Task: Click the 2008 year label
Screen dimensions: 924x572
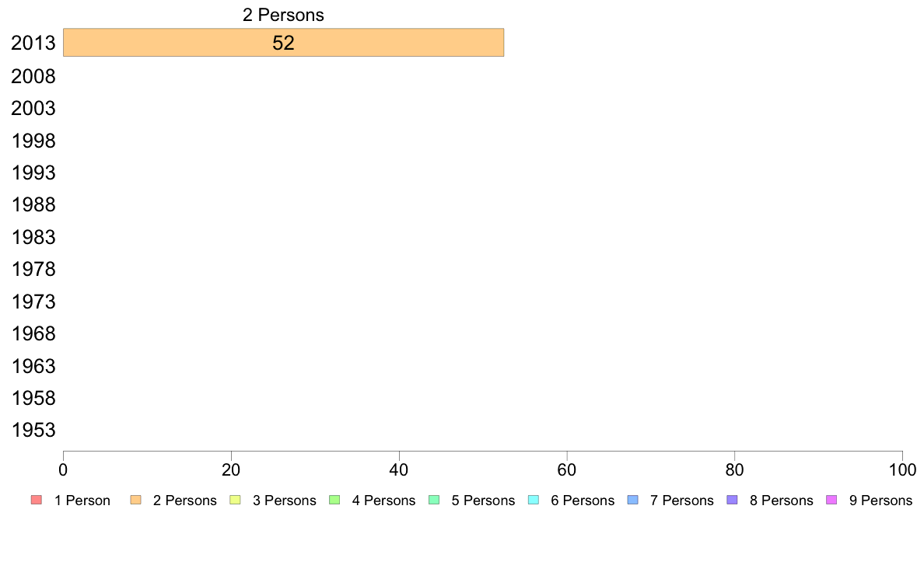Action: click(x=33, y=77)
